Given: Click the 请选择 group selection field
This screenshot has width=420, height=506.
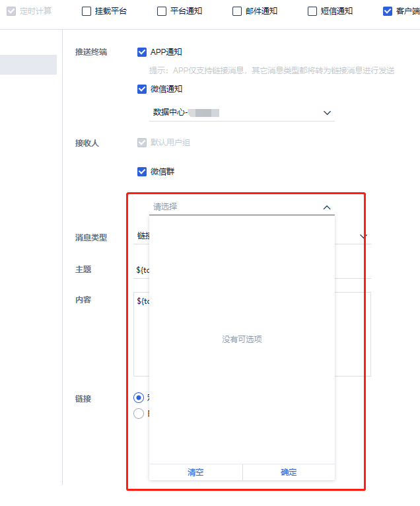Looking at the screenshot, I should pos(242,207).
